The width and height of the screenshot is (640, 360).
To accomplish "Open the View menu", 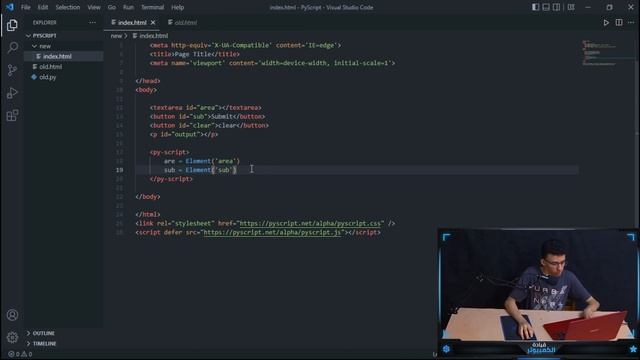I will click(x=94, y=7).
